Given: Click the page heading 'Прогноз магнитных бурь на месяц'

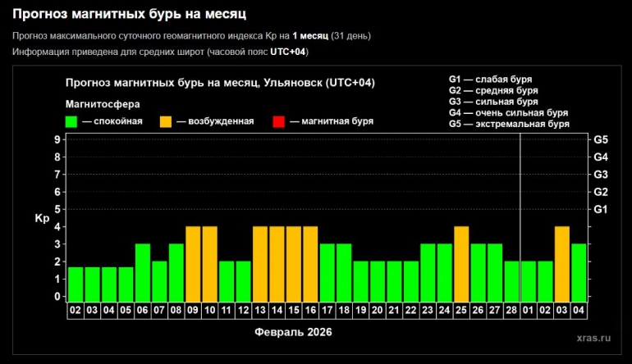Looking at the screenshot, I should (129, 14).
